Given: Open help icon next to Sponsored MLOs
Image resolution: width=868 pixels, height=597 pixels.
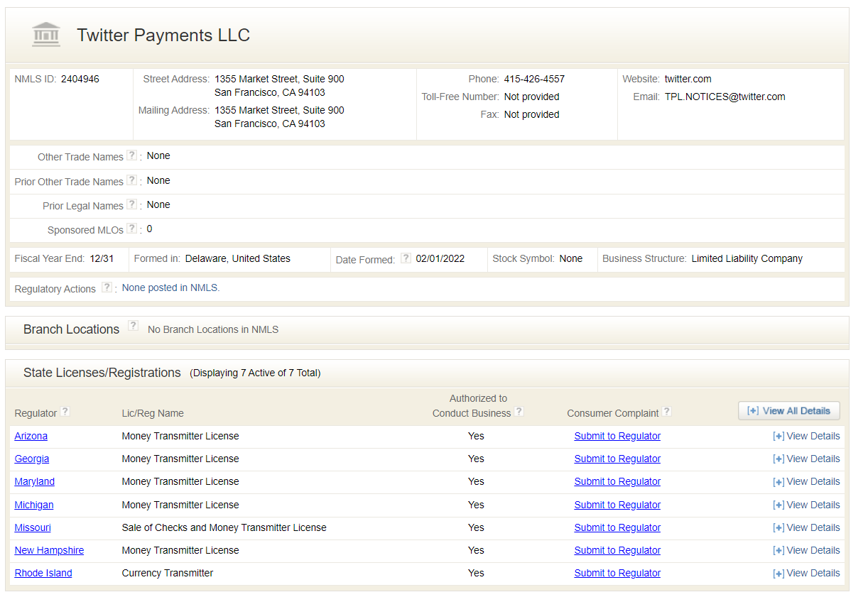Looking at the screenshot, I should (131, 229).
